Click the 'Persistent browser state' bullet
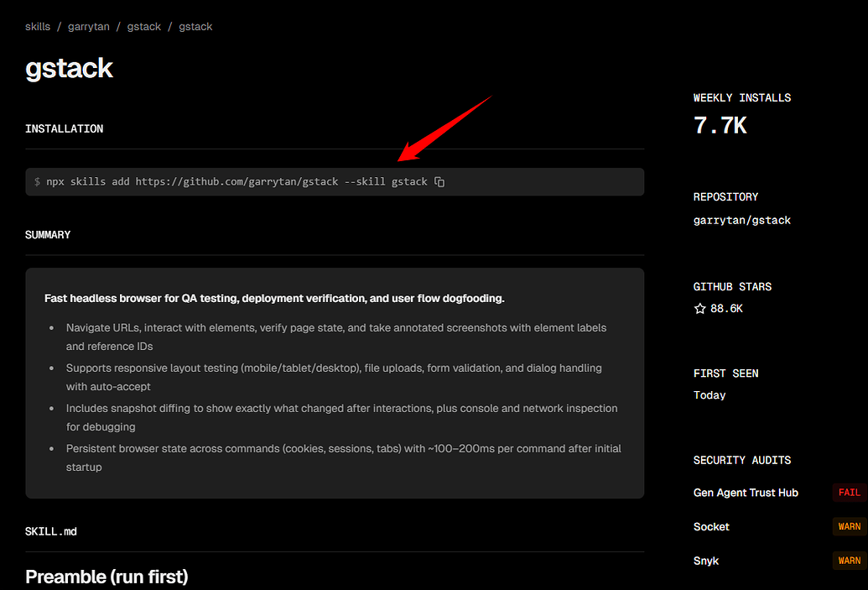This screenshot has height=590, width=868. [x=343, y=458]
